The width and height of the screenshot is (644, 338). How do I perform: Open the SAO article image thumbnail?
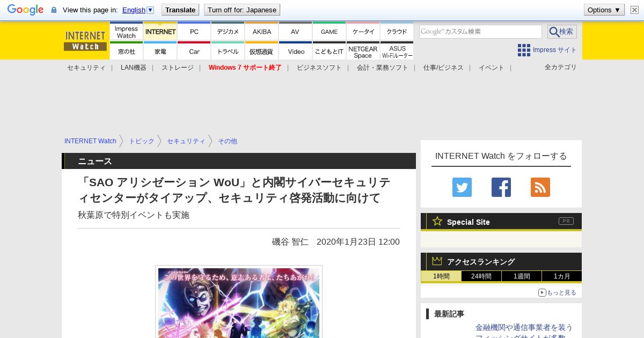pyautogui.click(x=239, y=302)
